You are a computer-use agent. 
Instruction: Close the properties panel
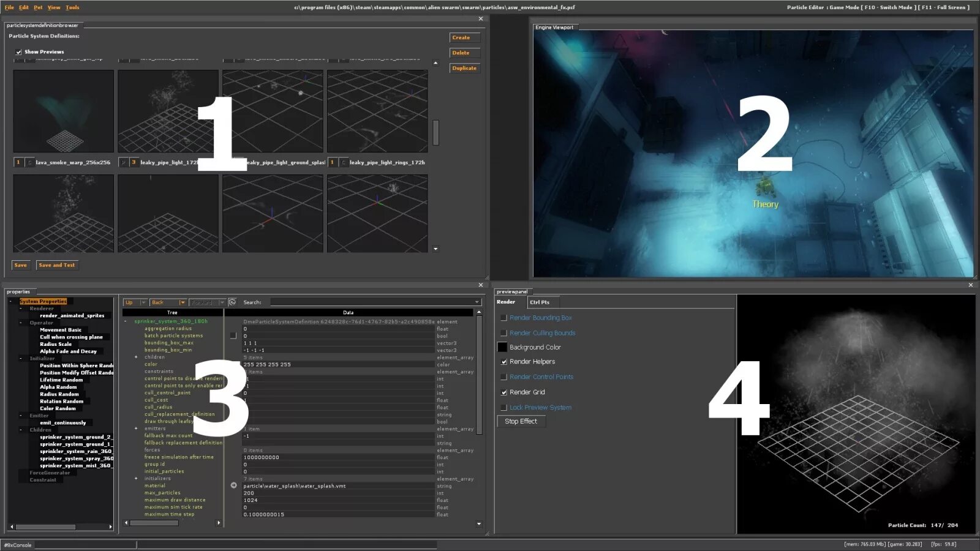tap(481, 285)
